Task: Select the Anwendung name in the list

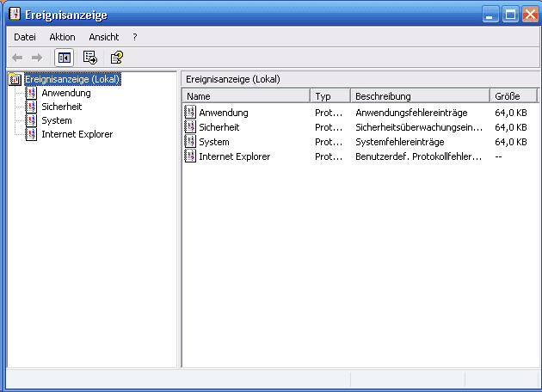Action: (x=224, y=113)
